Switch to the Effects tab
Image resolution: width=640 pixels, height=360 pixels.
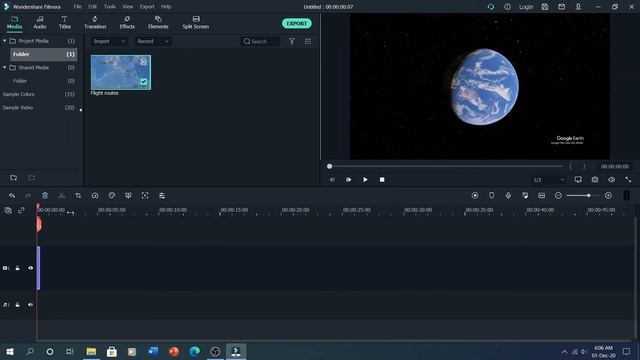(127, 22)
